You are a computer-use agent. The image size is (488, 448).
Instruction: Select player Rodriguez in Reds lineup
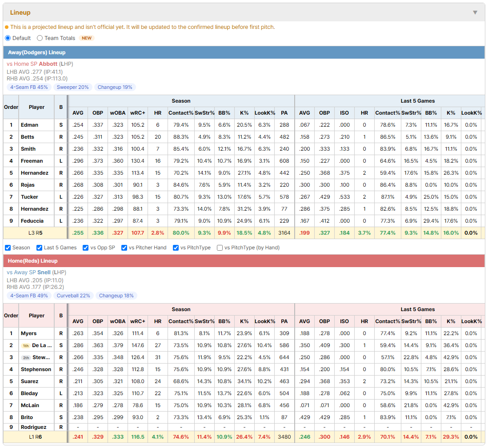34,427
